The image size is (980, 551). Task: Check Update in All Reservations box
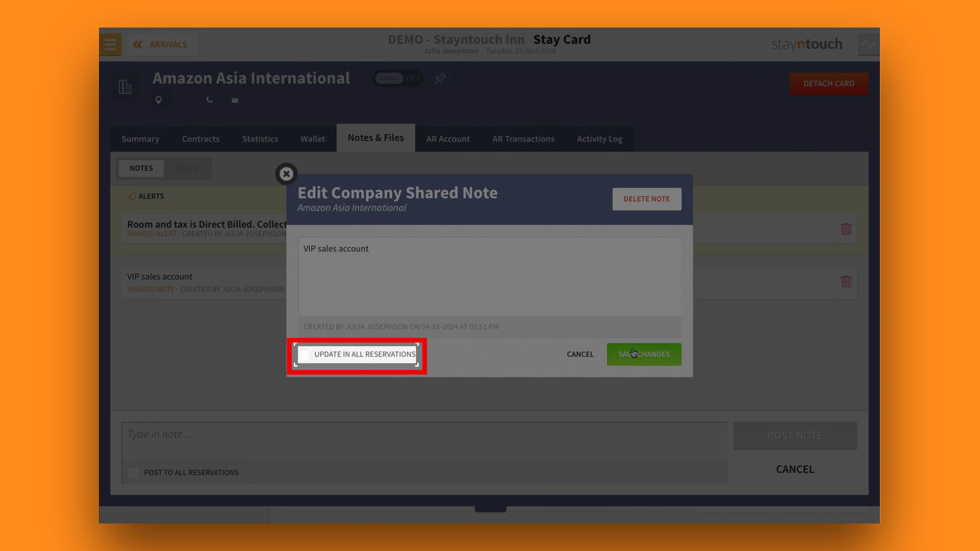304,355
